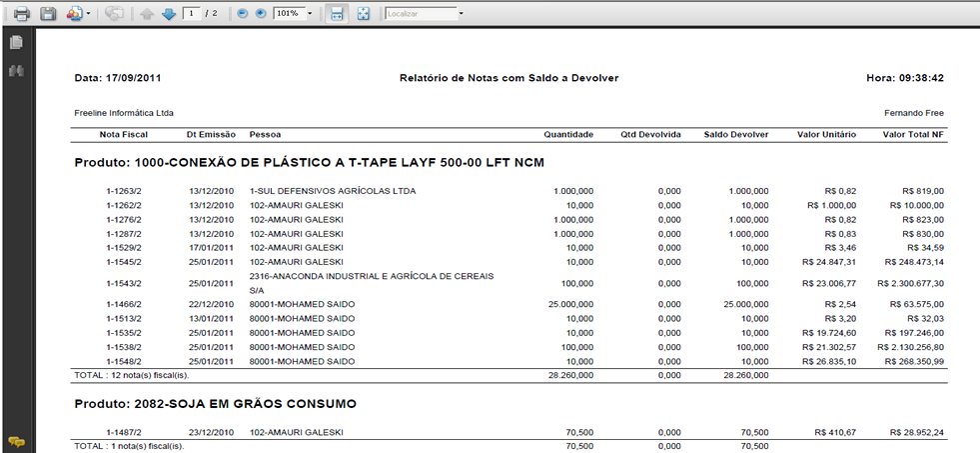Image resolution: width=980 pixels, height=453 pixels.
Task: Click the collaborate icon in the toolbar
Action: point(114,14)
